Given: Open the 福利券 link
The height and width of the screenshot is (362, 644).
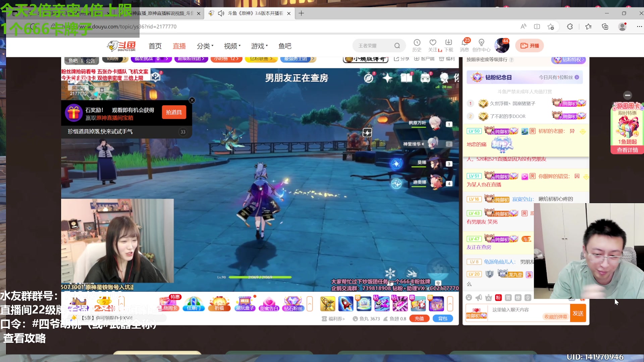Looking at the screenshot, I should pyautogui.click(x=333, y=319).
